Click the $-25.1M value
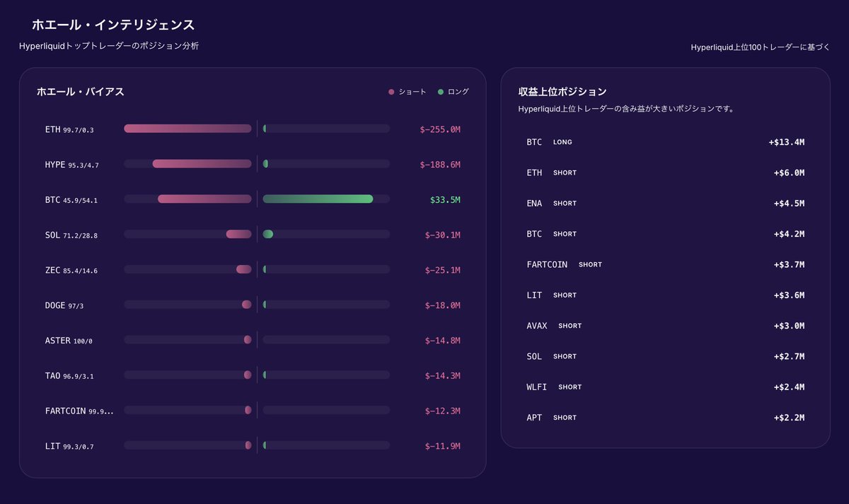 point(443,270)
